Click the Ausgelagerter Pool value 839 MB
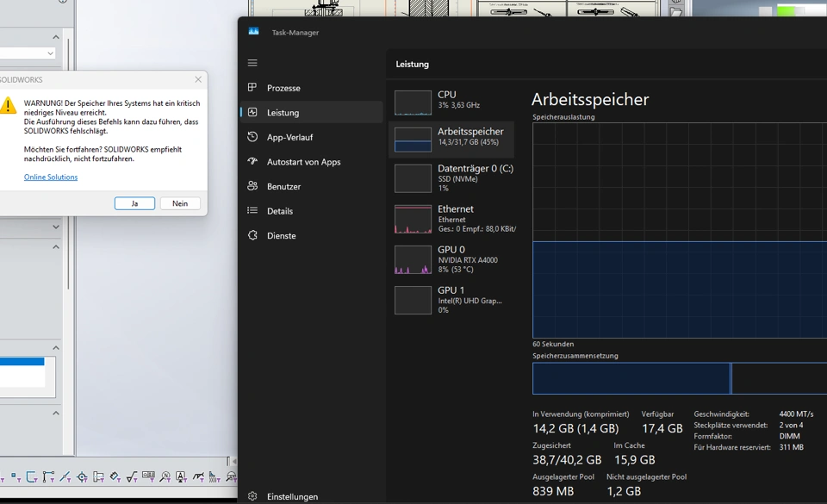Viewport: 827px width, 504px height. pyautogui.click(x=553, y=491)
